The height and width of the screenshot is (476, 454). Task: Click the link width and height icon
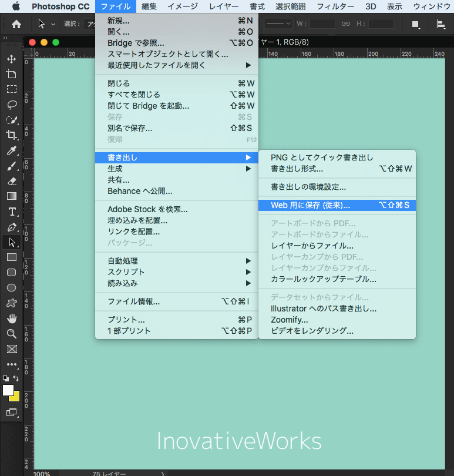346,24
